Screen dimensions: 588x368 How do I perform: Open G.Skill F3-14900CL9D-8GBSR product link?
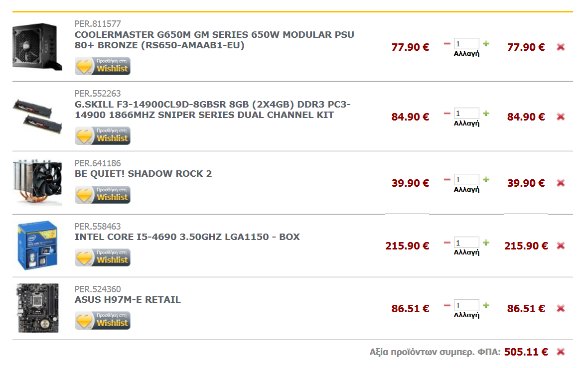click(x=213, y=110)
